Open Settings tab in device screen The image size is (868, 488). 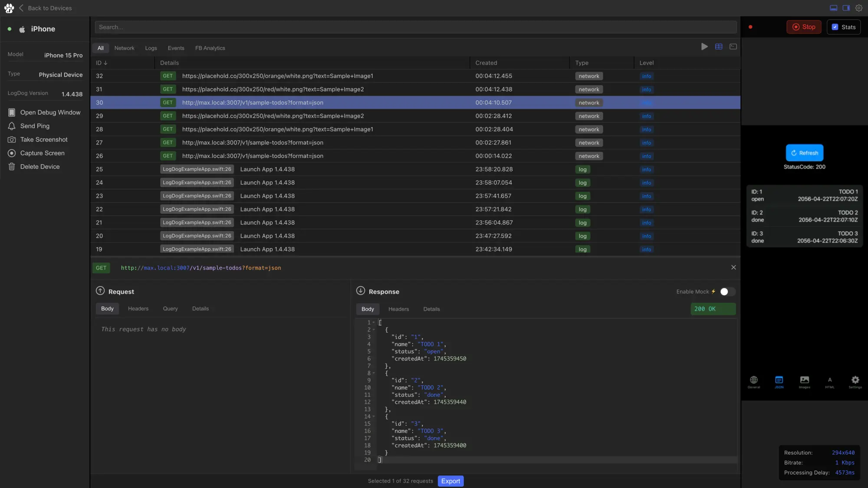click(x=855, y=382)
